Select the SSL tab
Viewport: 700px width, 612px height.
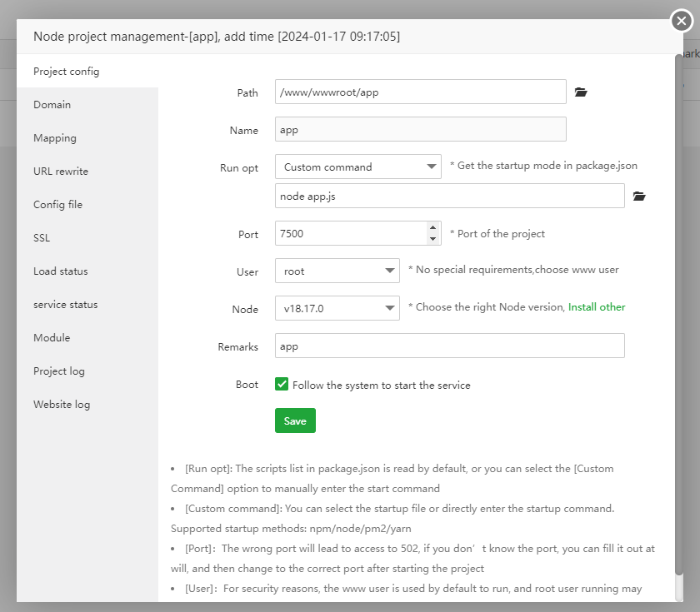(x=42, y=238)
